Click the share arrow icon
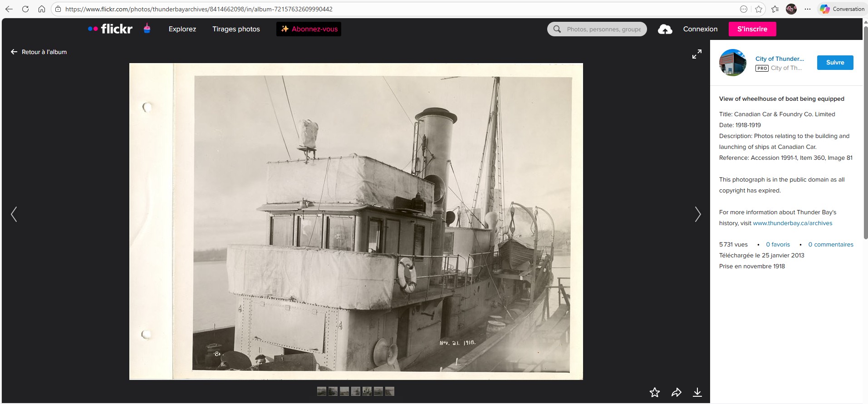868x404 pixels. 676,392
